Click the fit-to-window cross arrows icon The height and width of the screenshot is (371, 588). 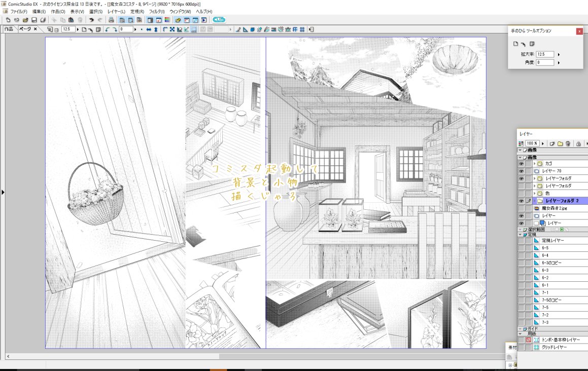tap(172, 29)
